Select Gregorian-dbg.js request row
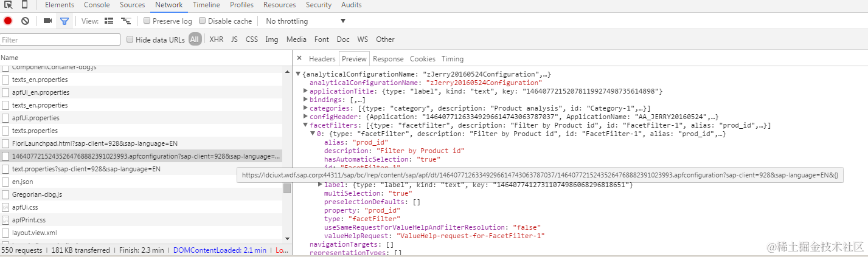Viewport: 868px width, 257px height. tap(141, 194)
